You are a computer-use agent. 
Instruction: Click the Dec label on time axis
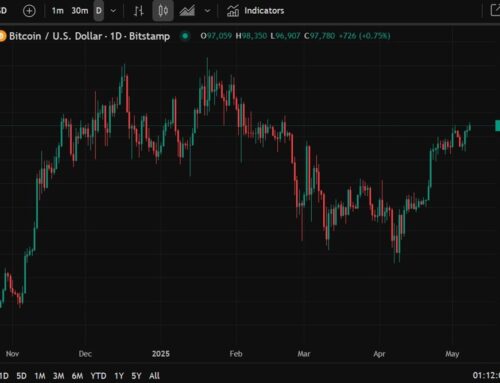point(85,354)
